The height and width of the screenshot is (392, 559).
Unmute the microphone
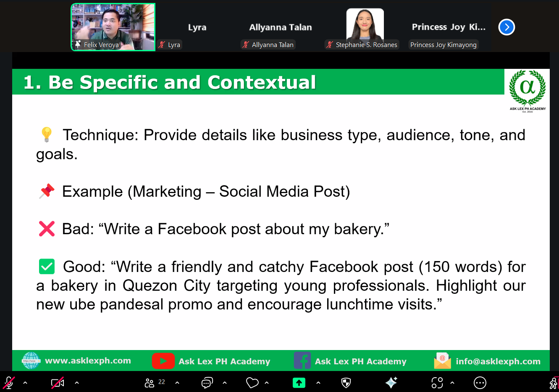click(x=9, y=383)
